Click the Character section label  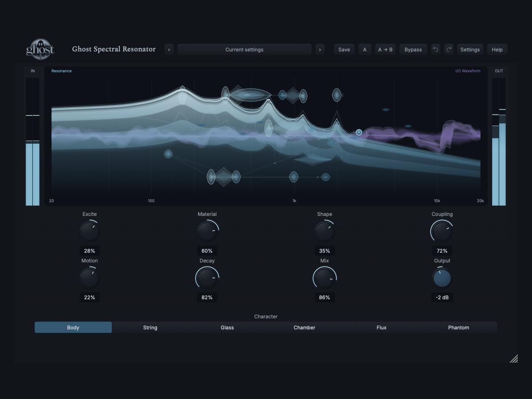click(266, 317)
